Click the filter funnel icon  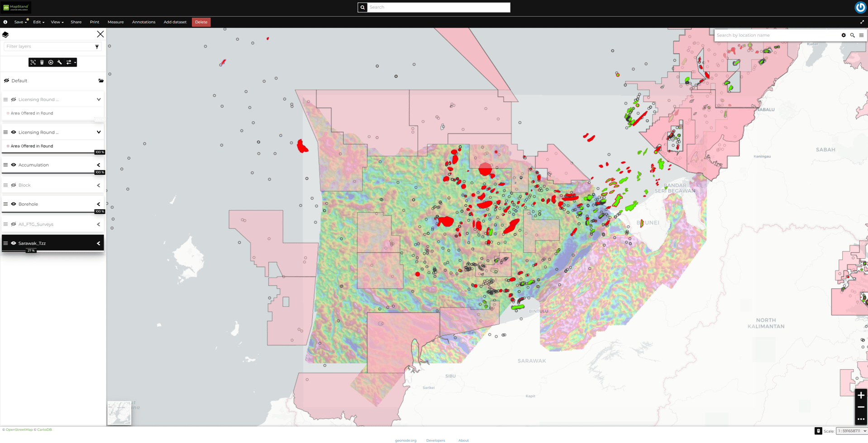(x=97, y=47)
